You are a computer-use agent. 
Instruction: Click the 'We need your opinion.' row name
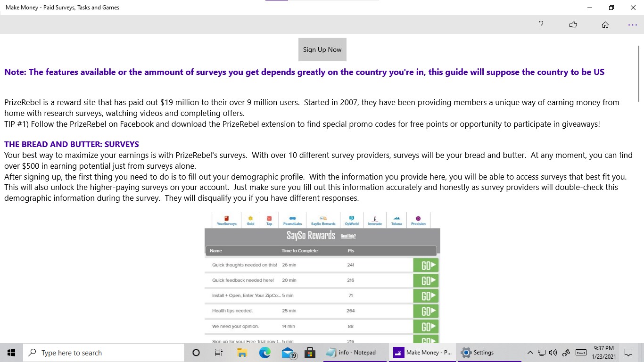(235, 326)
